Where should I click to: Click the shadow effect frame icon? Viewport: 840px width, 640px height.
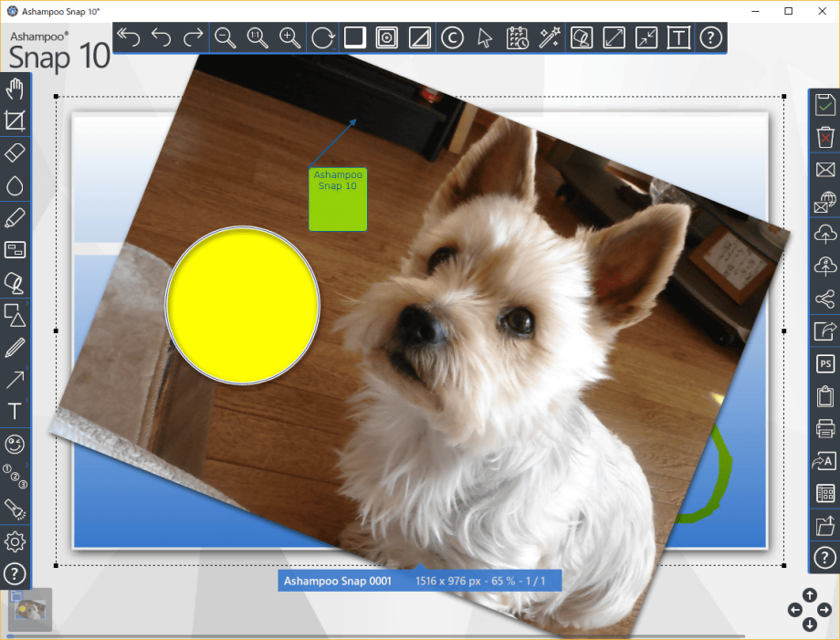coord(387,37)
